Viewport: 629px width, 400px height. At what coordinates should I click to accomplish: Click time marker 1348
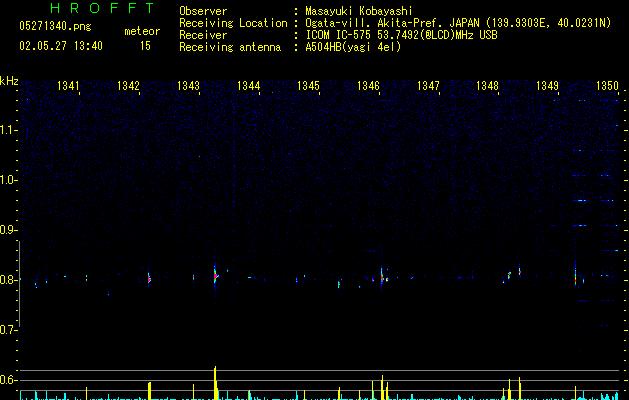(487, 85)
